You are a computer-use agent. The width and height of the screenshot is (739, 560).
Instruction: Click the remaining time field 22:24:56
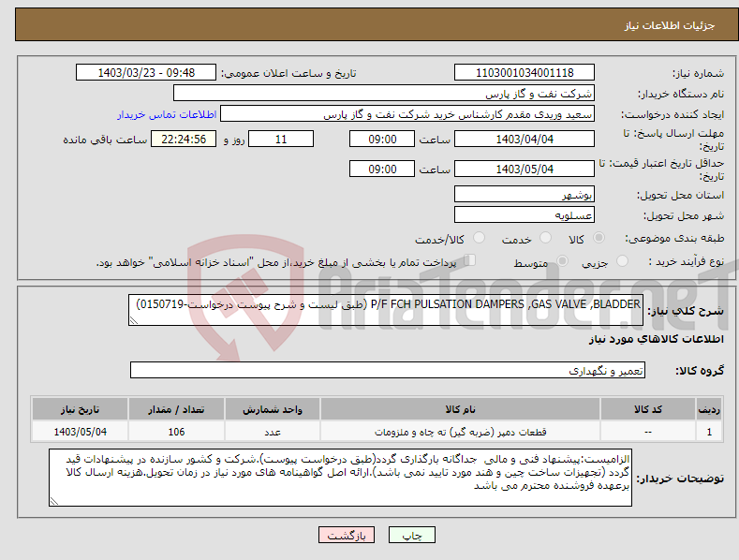[x=184, y=139]
